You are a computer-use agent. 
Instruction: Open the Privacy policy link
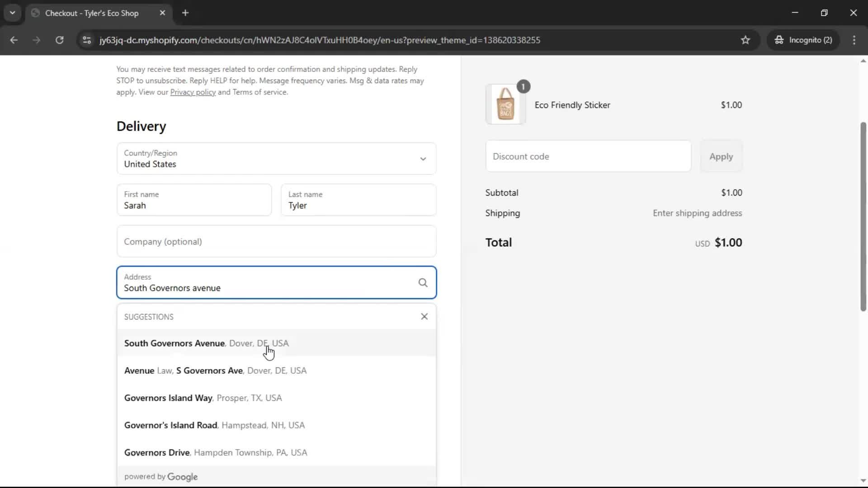[x=193, y=92]
